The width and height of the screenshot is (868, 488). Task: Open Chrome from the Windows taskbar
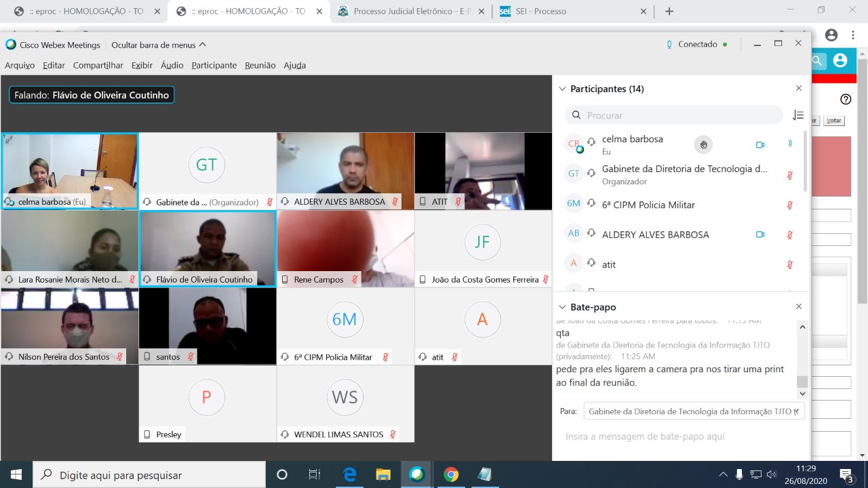(x=451, y=474)
